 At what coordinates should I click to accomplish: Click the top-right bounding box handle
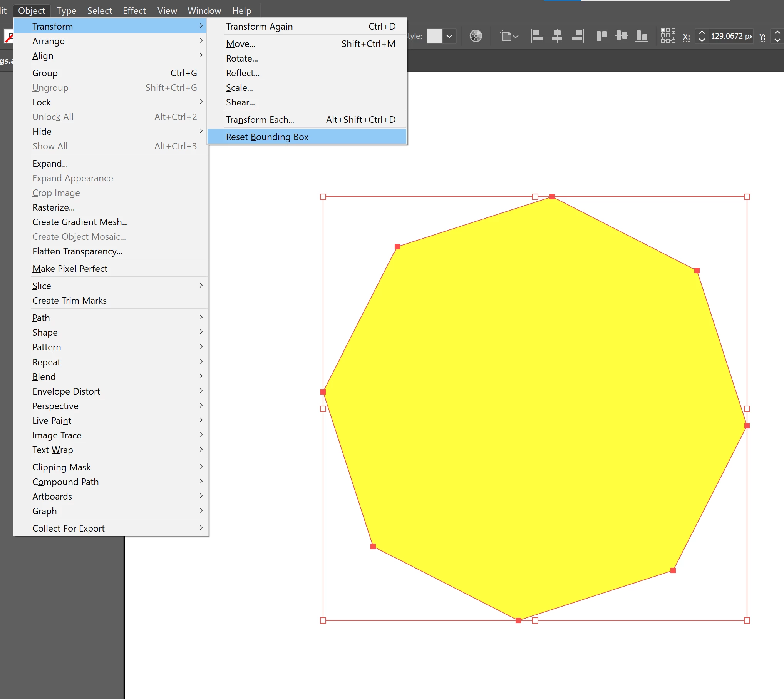(747, 197)
